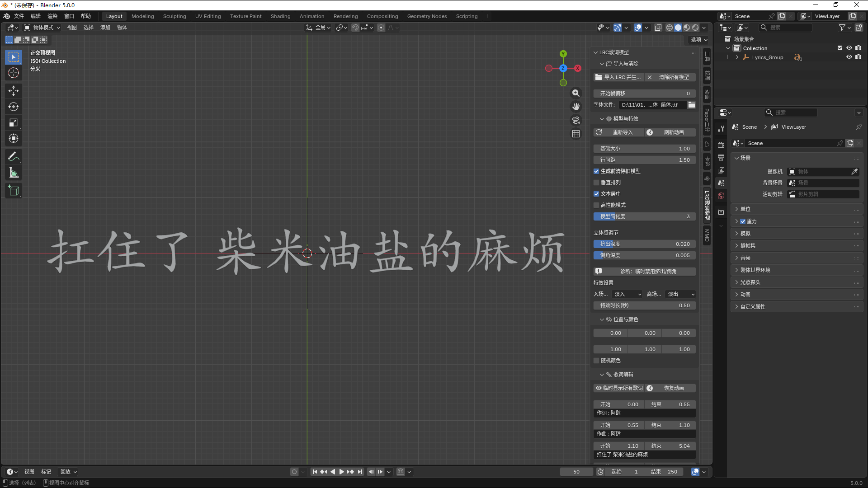Open the Tool properties tab
This screenshot has height=488, width=868.
[721, 129]
